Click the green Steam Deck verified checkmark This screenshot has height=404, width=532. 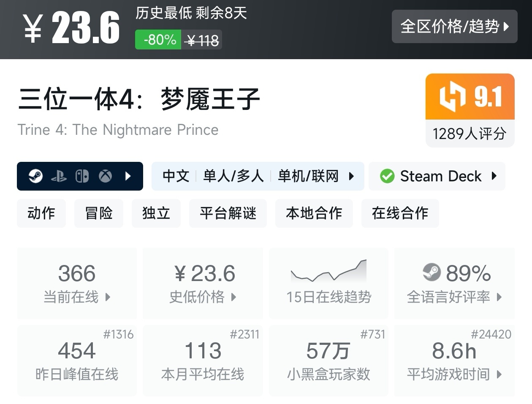pyautogui.click(x=387, y=176)
